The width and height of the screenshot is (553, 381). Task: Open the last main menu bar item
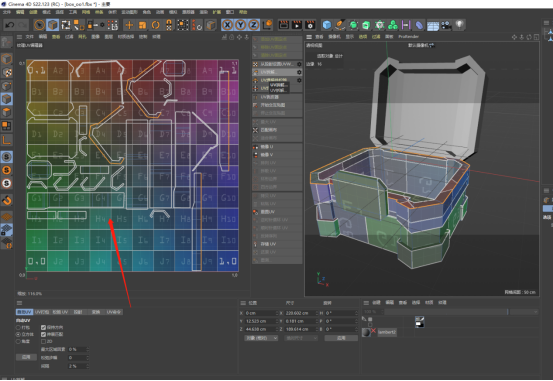tap(243, 12)
